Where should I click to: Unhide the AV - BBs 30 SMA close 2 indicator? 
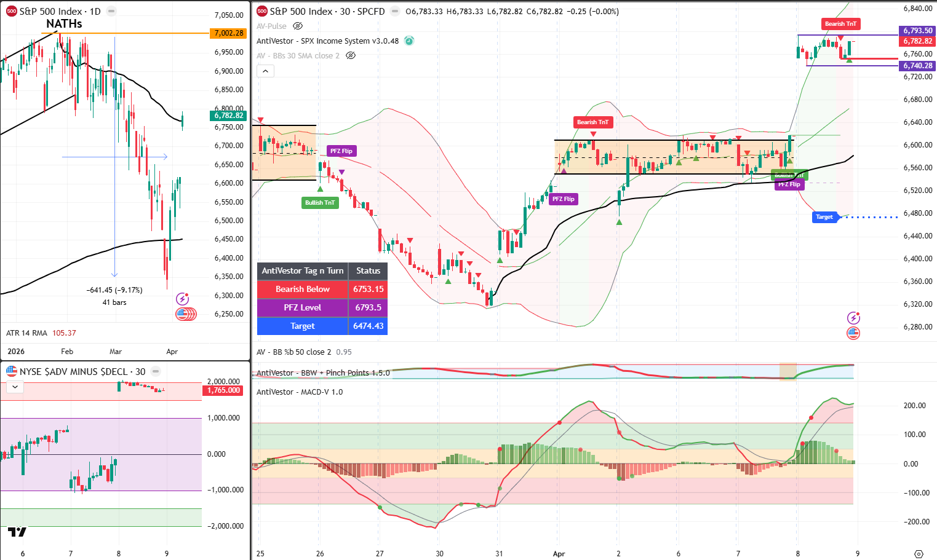click(350, 55)
